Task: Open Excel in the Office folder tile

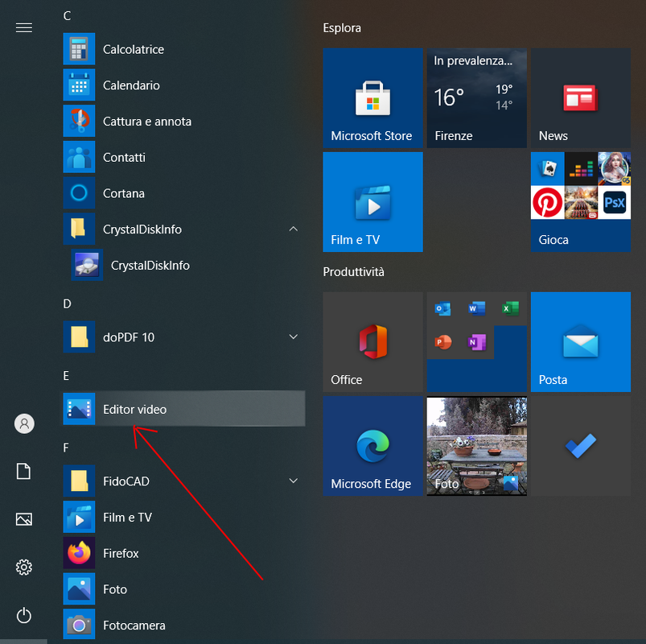Action: (x=511, y=308)
